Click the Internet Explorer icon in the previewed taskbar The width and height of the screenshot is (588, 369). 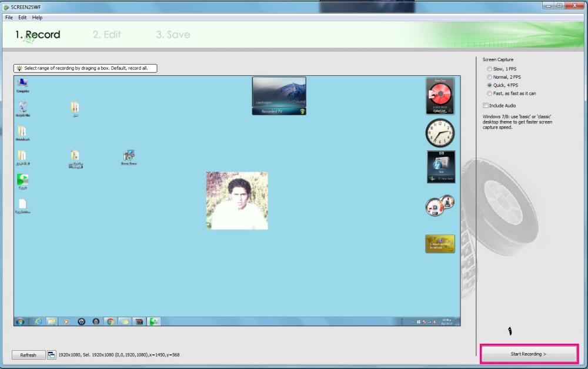point(38,321)
